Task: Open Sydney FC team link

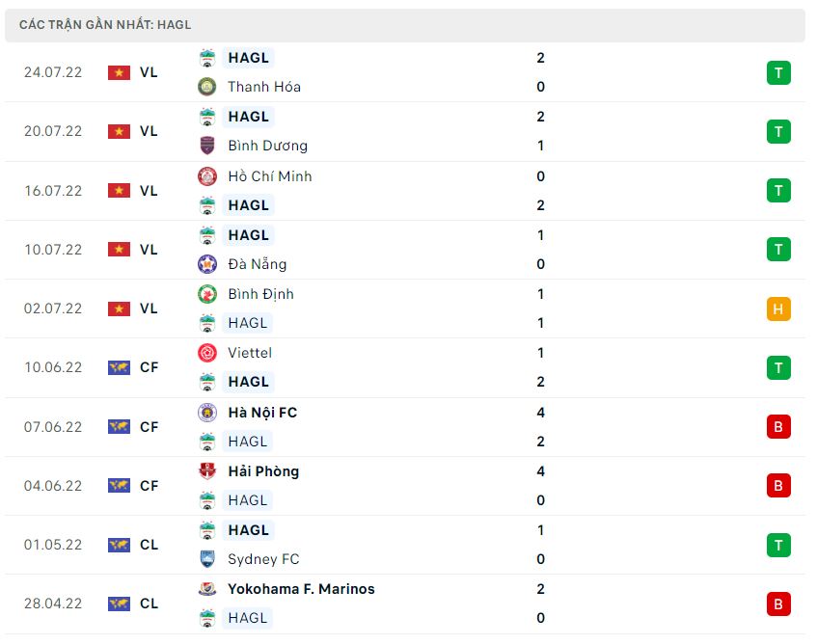Action: click(263, 559)
